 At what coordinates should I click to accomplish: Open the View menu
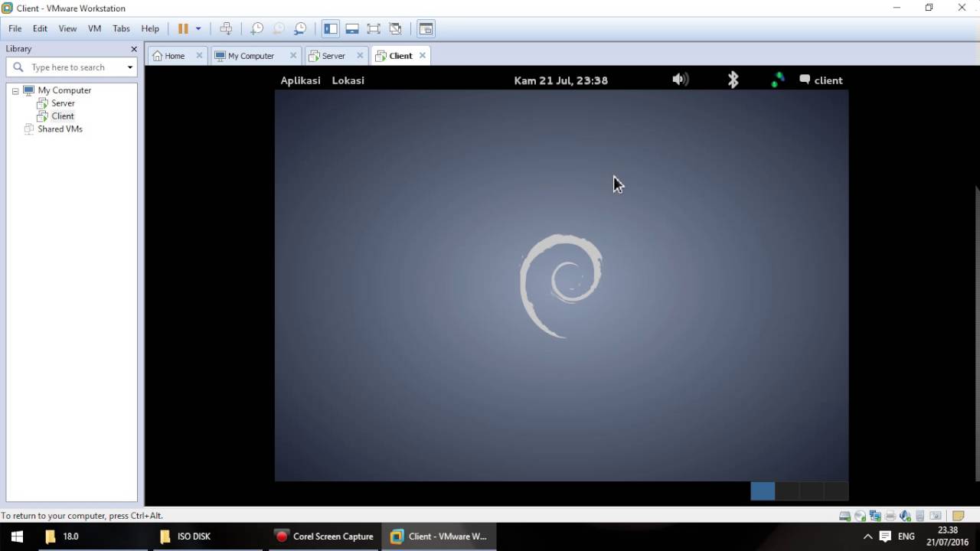pos(67,28)
